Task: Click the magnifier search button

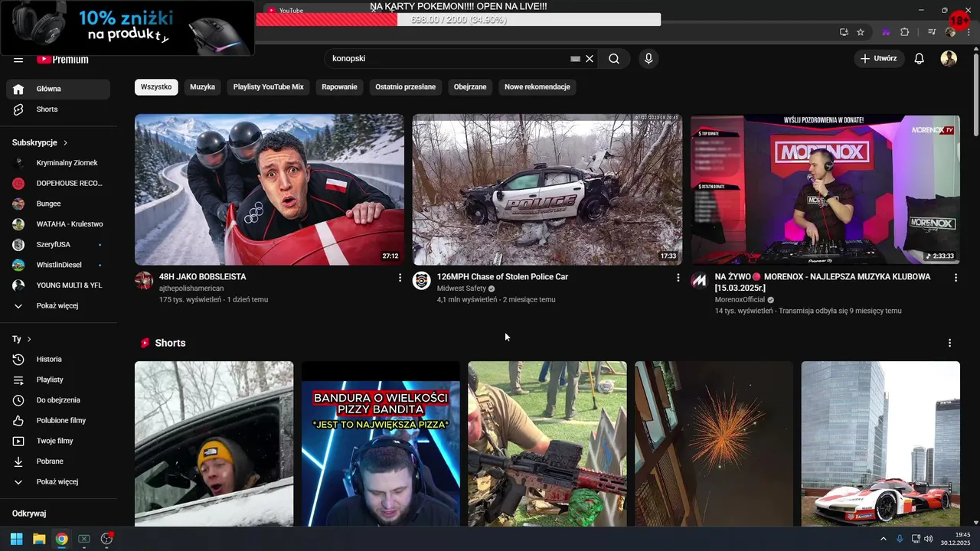Action: pos(614,59)
